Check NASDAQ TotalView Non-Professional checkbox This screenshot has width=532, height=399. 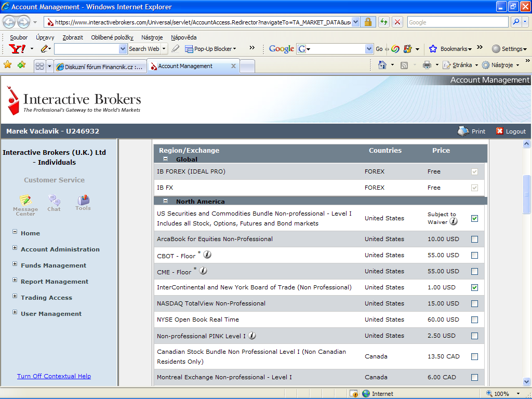point(474,303)
